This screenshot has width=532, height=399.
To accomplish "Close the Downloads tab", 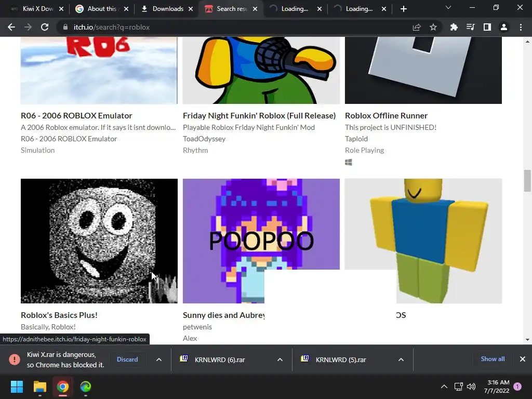I will point(191,9).
